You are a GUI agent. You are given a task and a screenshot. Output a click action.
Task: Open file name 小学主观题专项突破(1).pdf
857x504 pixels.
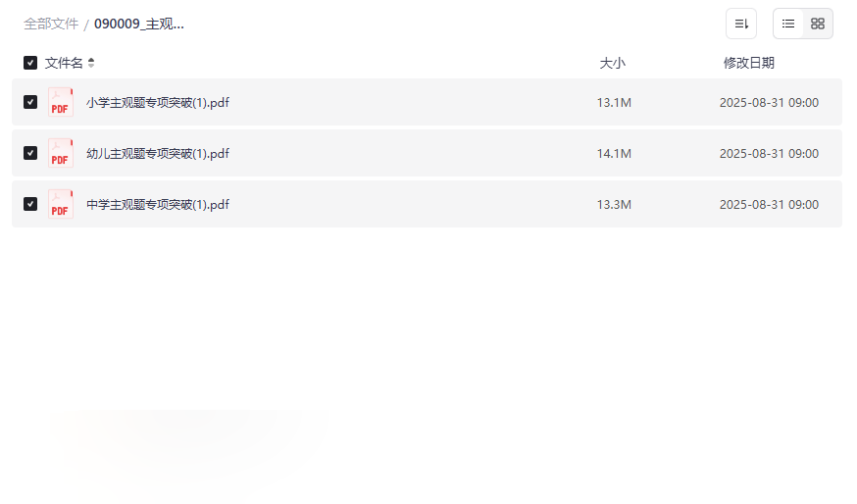tap(158, 103)
